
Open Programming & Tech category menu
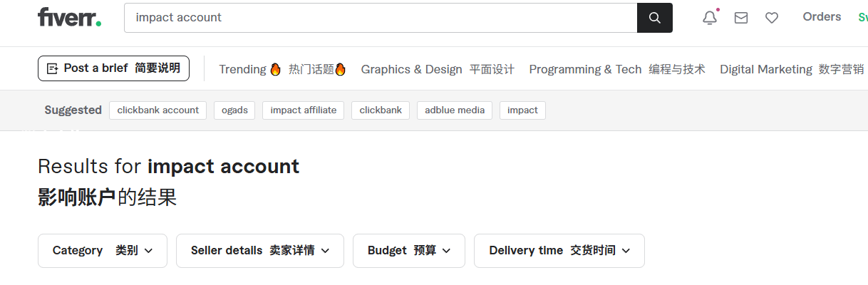(616, 69)
